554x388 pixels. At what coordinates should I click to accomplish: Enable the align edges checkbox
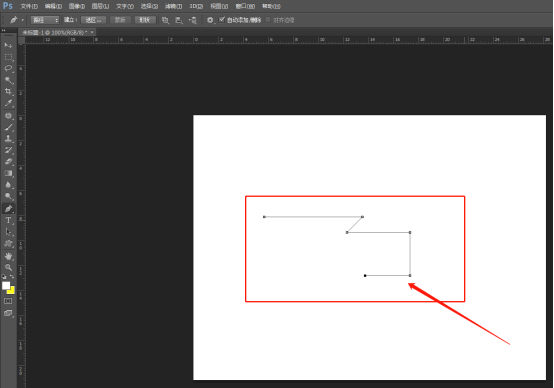point(268,20)
